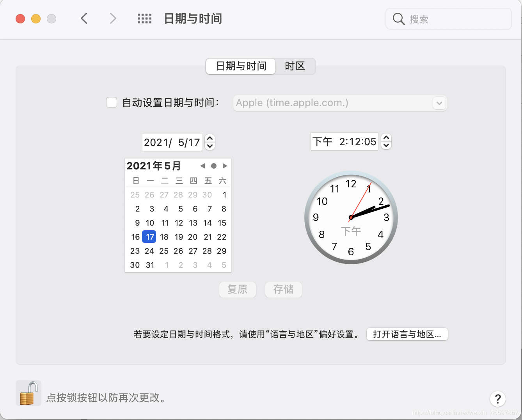Increase date using stepper up arrow
Viewport: 522px width, 420px height.
(x=210, y=138)
